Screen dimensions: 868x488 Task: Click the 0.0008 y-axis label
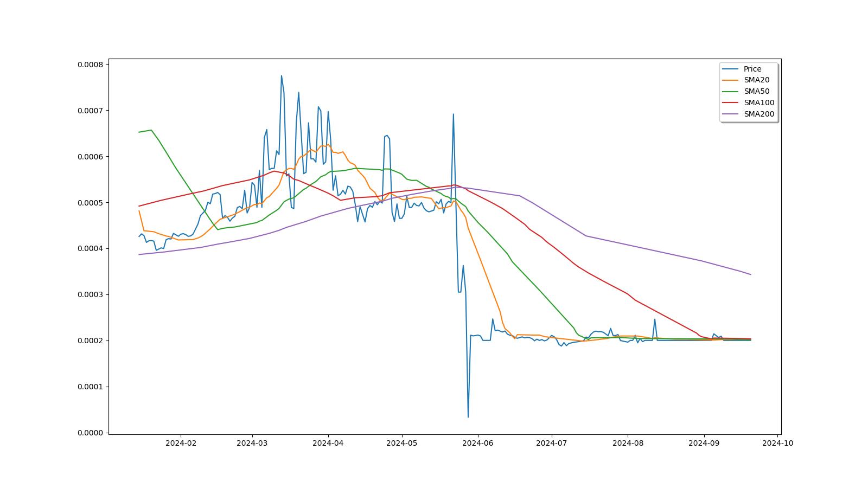tap(90, 65)
